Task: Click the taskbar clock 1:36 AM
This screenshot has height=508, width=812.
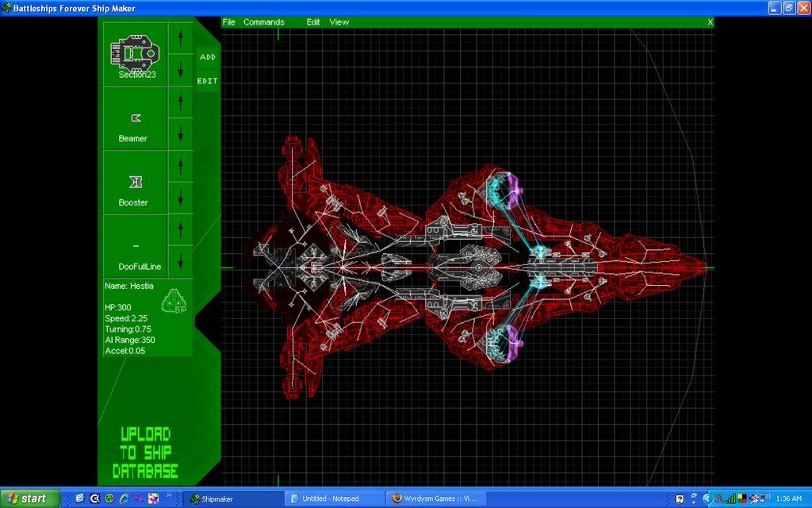Action: pos(789,498)
